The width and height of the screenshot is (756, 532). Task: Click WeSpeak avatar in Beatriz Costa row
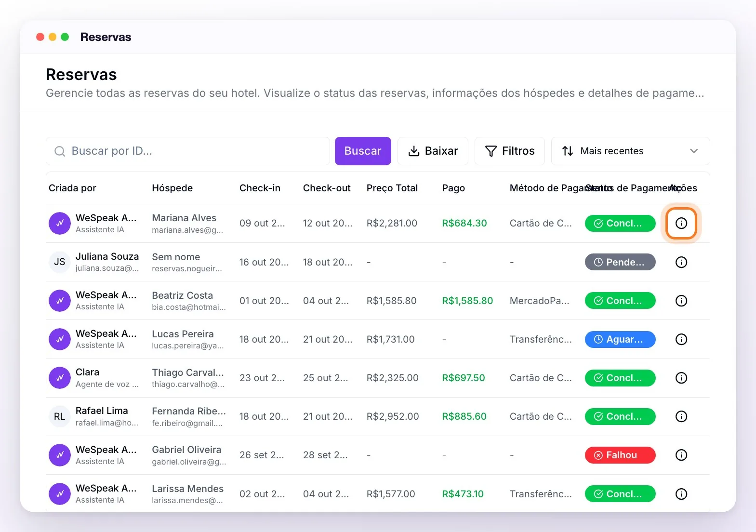click(60, 301)
